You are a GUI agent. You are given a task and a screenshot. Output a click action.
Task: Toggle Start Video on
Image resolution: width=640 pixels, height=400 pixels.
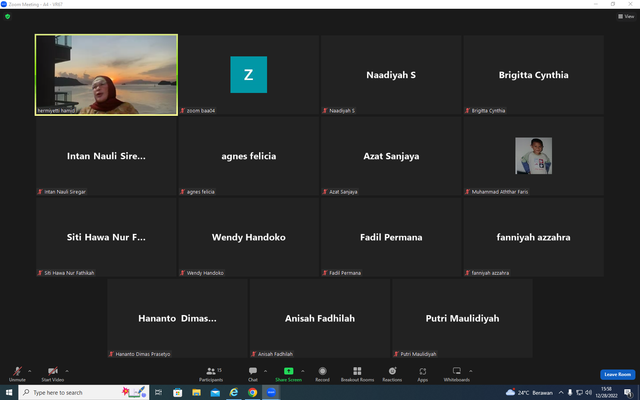tap(53, 374)
